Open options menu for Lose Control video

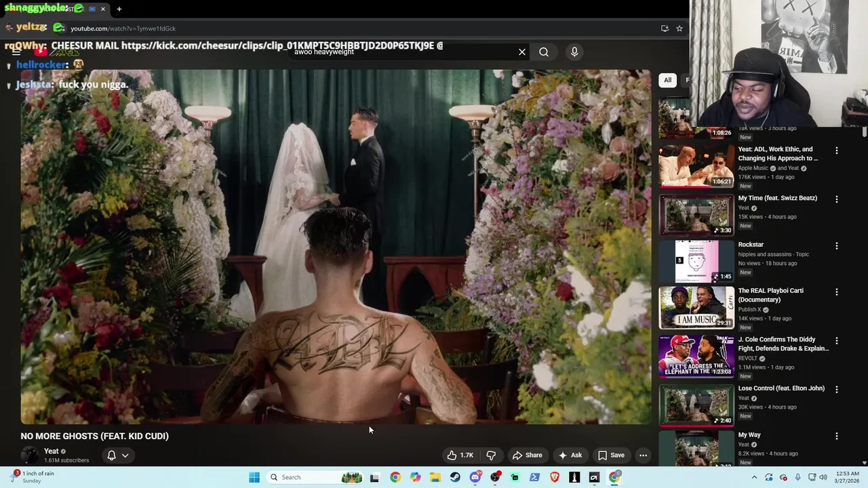[x=836, y=389]
